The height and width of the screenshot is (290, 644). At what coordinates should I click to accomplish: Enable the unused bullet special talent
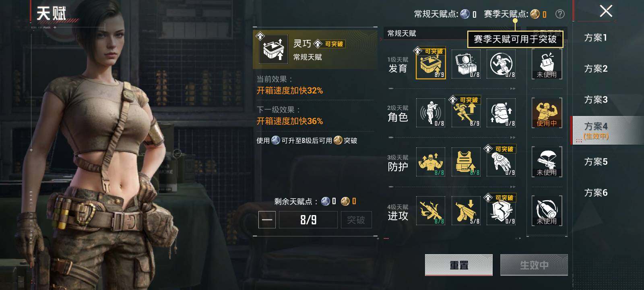tap(547, 211)
